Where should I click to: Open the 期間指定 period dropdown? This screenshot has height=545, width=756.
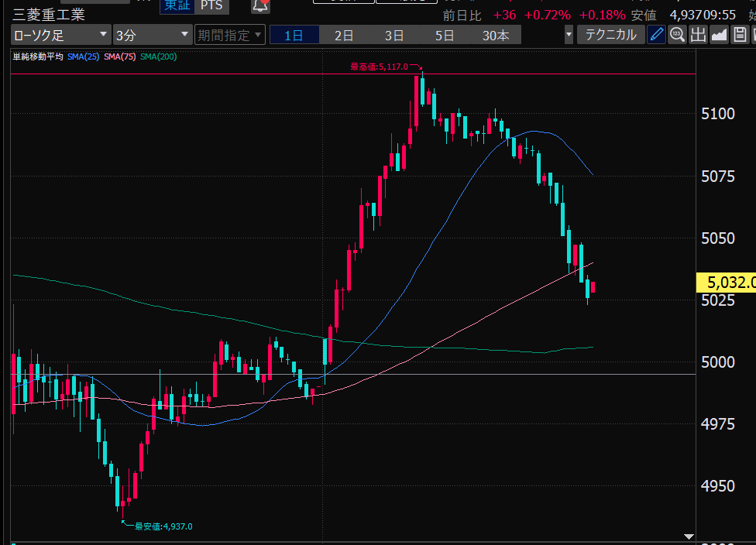point(230,35)
